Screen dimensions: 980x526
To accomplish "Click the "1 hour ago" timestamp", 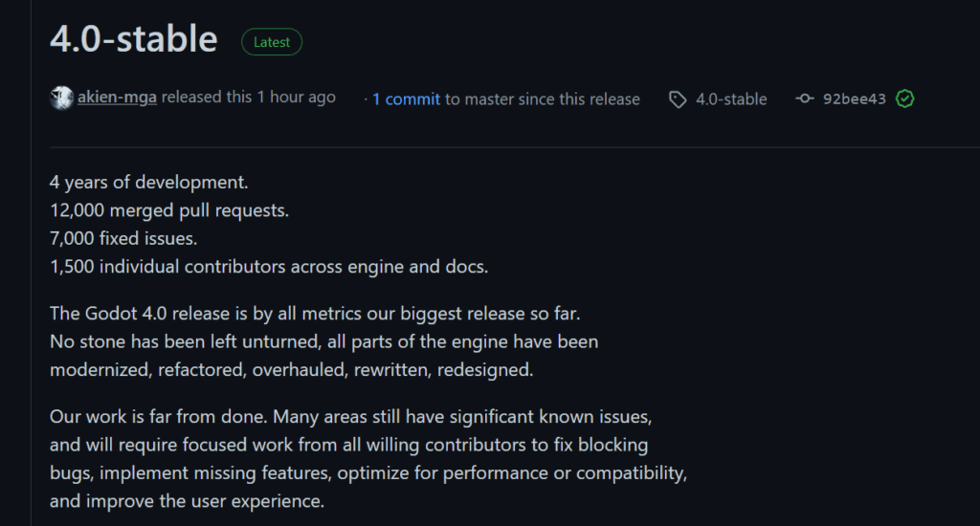I will click(x=296, y=98).
